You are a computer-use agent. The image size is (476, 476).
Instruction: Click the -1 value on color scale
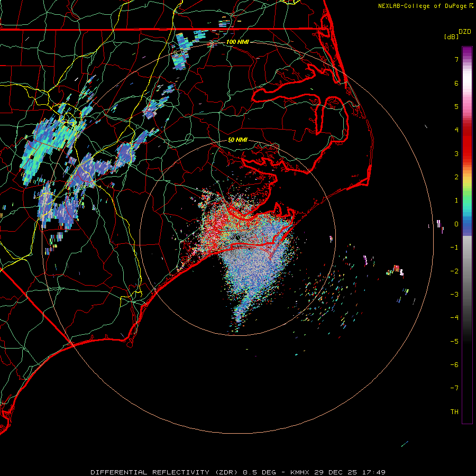pos(454,248)
